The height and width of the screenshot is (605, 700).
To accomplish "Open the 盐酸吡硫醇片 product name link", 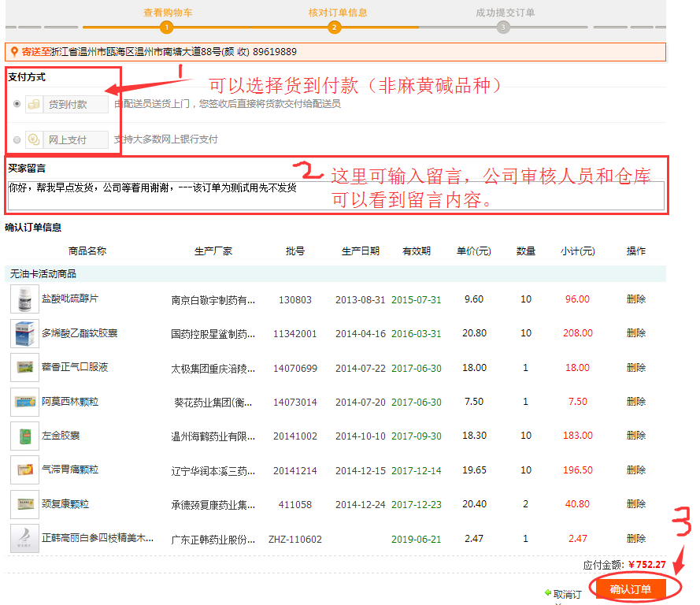I will pos(70,299).
